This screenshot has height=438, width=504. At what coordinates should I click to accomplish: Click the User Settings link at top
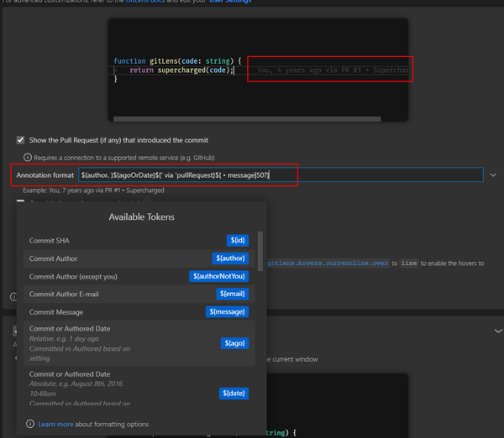click(230, 2)
